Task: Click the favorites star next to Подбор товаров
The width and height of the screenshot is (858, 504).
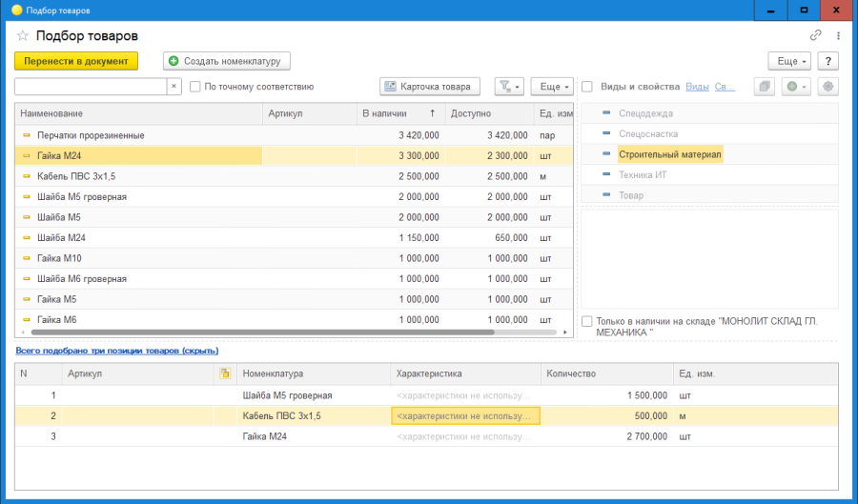Action: tap(22, 35)
